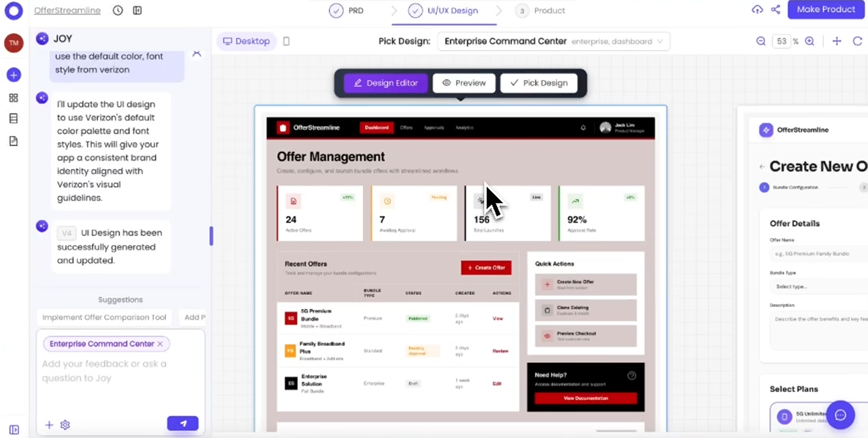
Task: Click View link for 5G Premium Bundle row
Action: [497, 319]
